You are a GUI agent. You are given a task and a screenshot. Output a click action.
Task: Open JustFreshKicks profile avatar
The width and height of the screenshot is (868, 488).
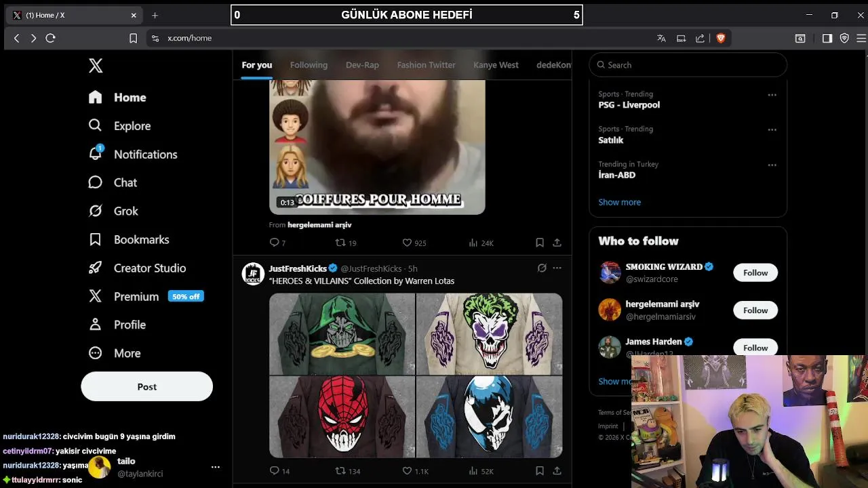click(x=253, y=274)
